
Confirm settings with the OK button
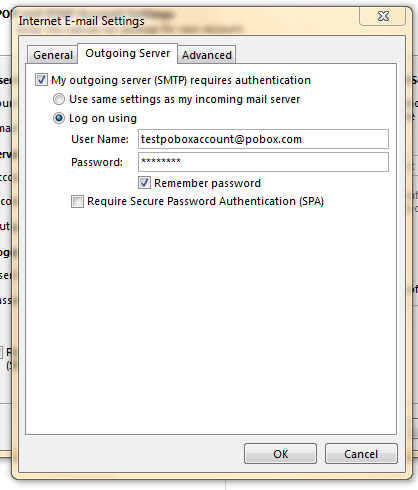[280, 454]
